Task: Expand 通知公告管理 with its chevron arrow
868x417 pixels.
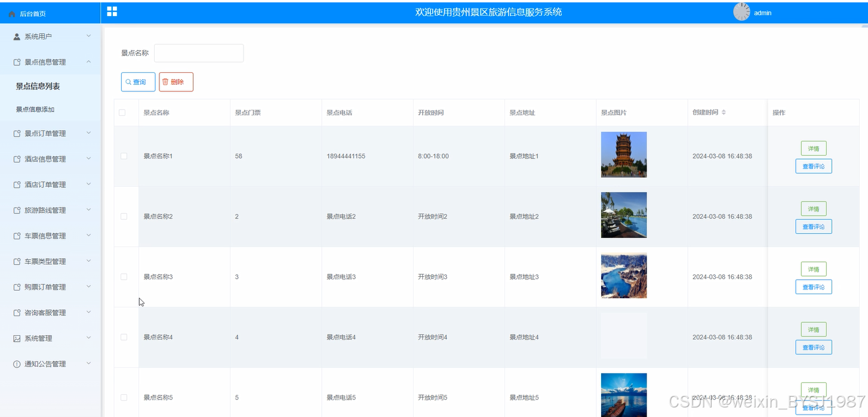Action: [88, 363]
